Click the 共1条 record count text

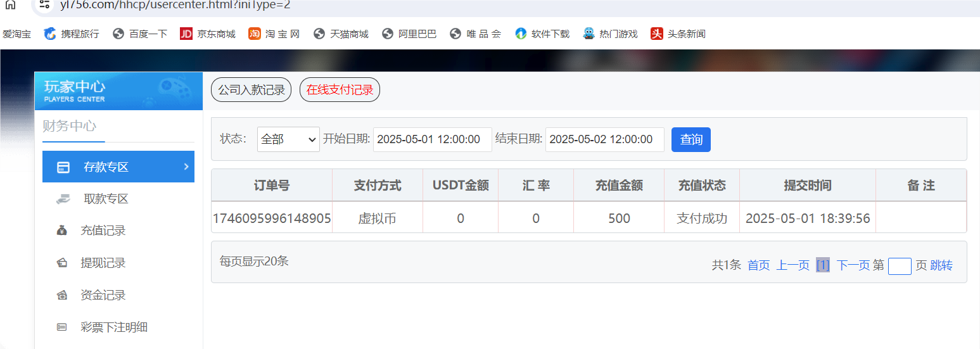727,265
